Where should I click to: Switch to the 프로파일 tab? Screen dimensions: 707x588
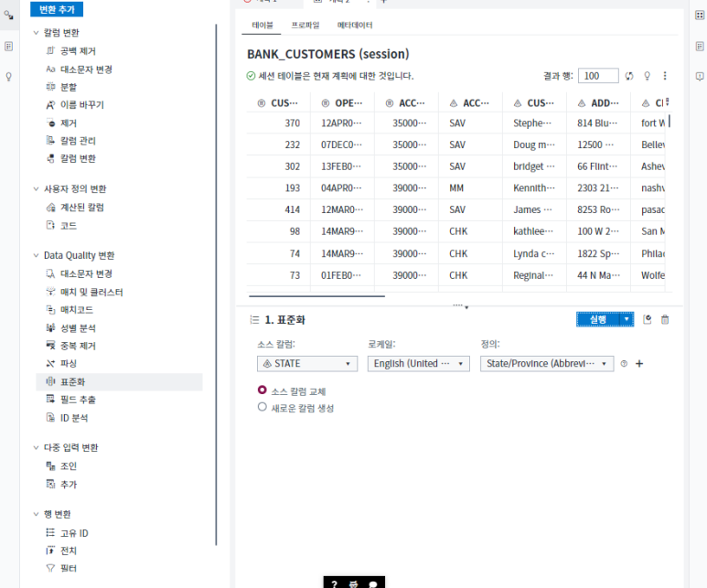click(x=305, y=26)
